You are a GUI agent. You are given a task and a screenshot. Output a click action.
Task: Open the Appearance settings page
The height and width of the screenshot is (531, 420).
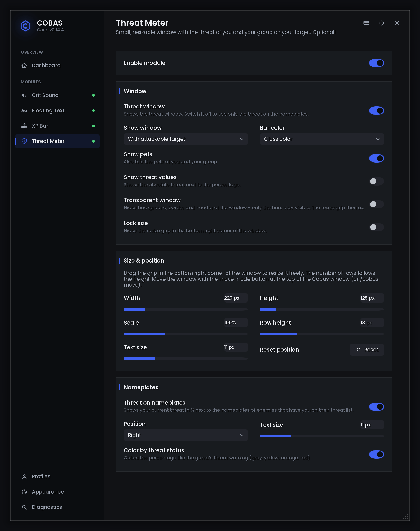pyautogui.click(x=57, y=492)
